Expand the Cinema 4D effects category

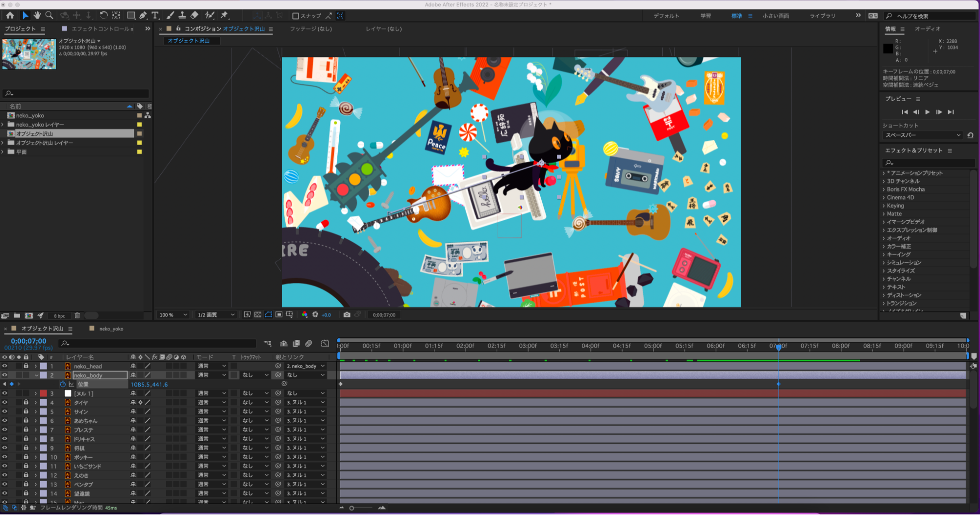click(884, 198)
